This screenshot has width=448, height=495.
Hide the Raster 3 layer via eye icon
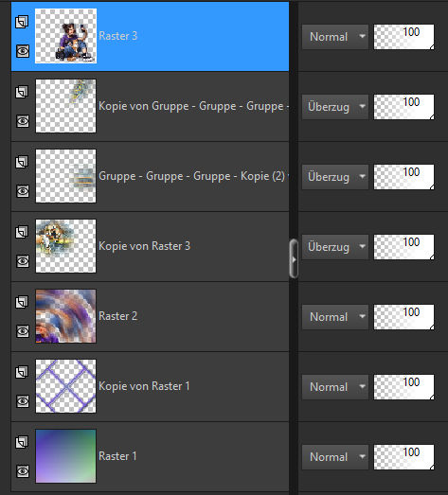pyautogui.click(x=23, y=51)
